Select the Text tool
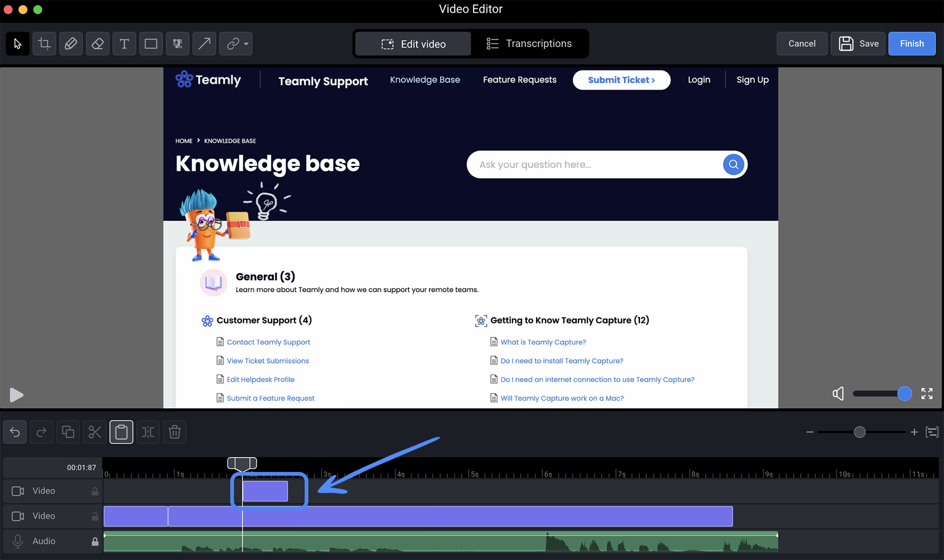 (124, 44)
